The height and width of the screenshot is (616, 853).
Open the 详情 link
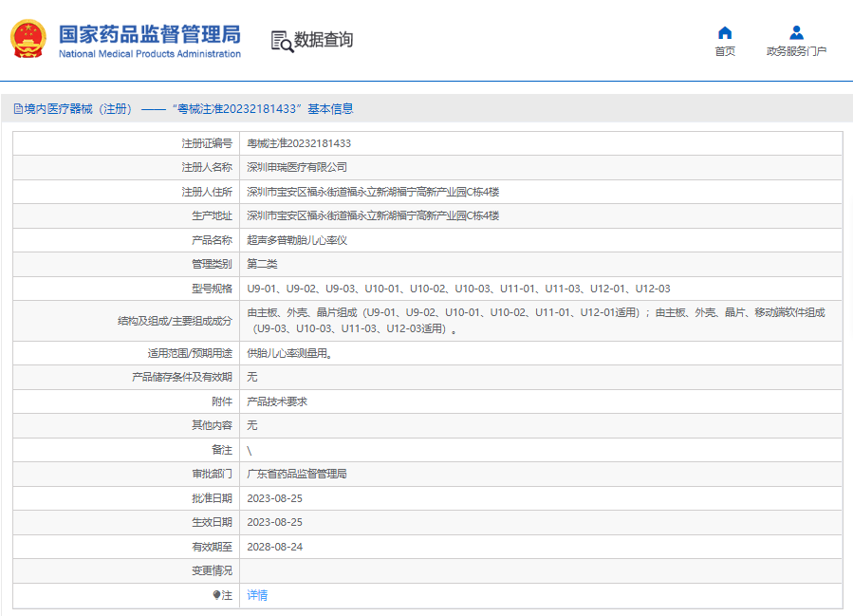257,595
